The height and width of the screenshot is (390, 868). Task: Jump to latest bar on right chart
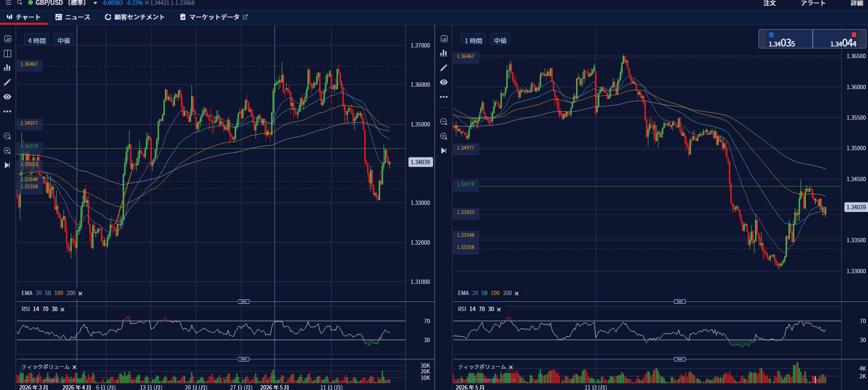tap(444, 151)
